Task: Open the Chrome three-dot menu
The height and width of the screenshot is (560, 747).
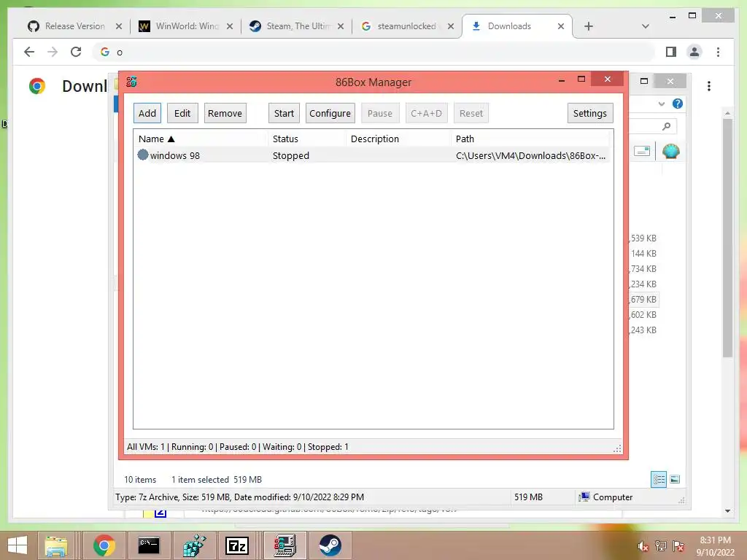Action: (x=718, y=52)
